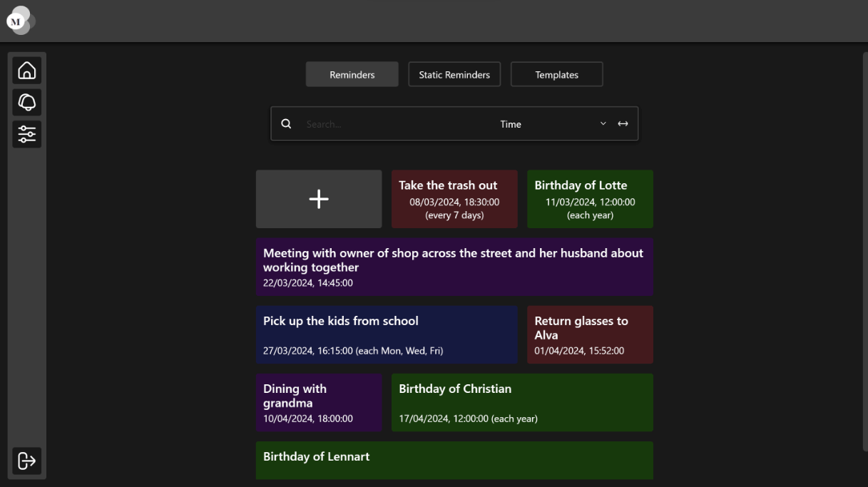Add a new reminder with plus card
The width and height of the screenshot is (868, 487).
(x=319, y=199)
